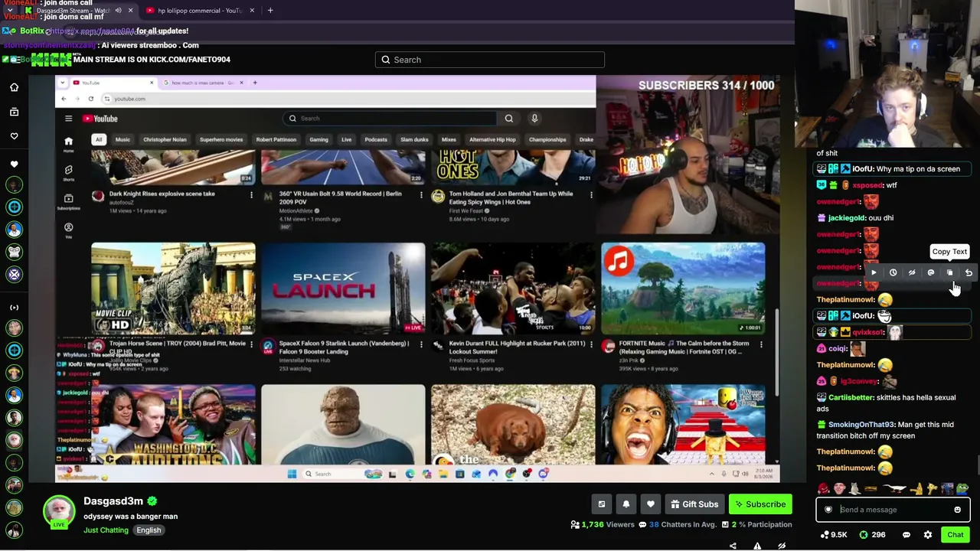Viewport: 980px width, 551px height.
Task: Click the Send a message input field
Action: pos(893,510)
